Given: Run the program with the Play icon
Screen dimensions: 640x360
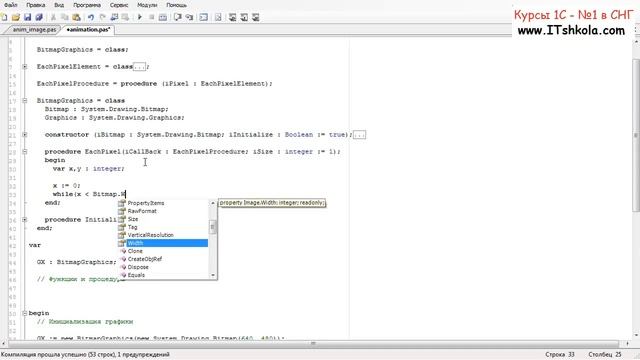Looking at the screenshot, I should click(x=140, y=17).
